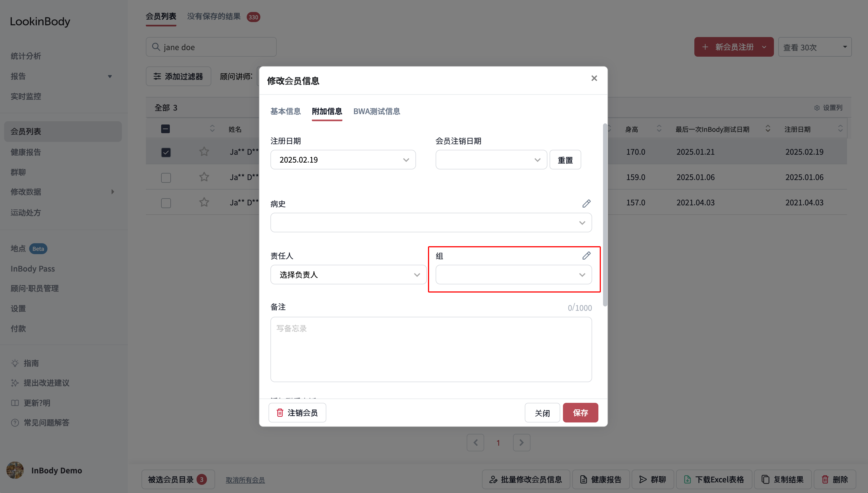The height and width of the screenshot is (493, 868).
Task: Open InBody Pass in the sidebar
Action: click(x=32, y=269)
